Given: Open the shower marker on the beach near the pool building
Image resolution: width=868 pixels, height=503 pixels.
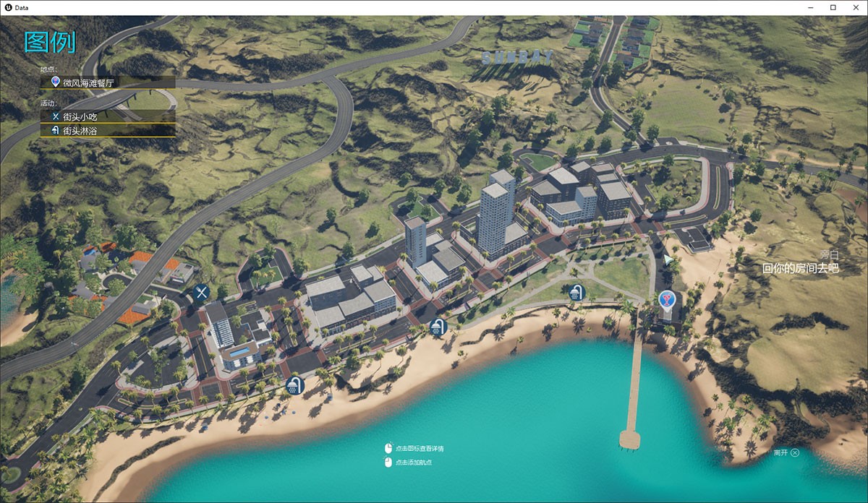Looking at the screenshot, I should (294, 385).
